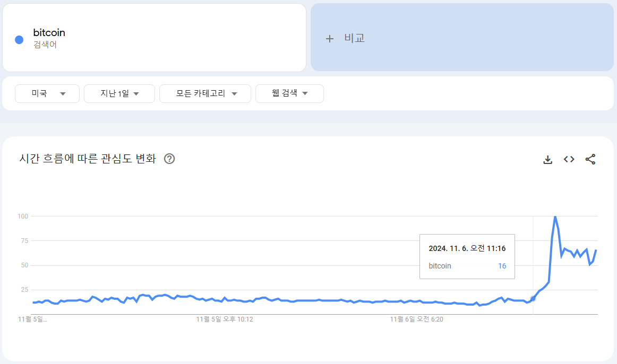Click the tooltip showing 2024. 11. 6. 오전 11:16
The height and width of the screenshot is (364, 617).
click(467, 257)
